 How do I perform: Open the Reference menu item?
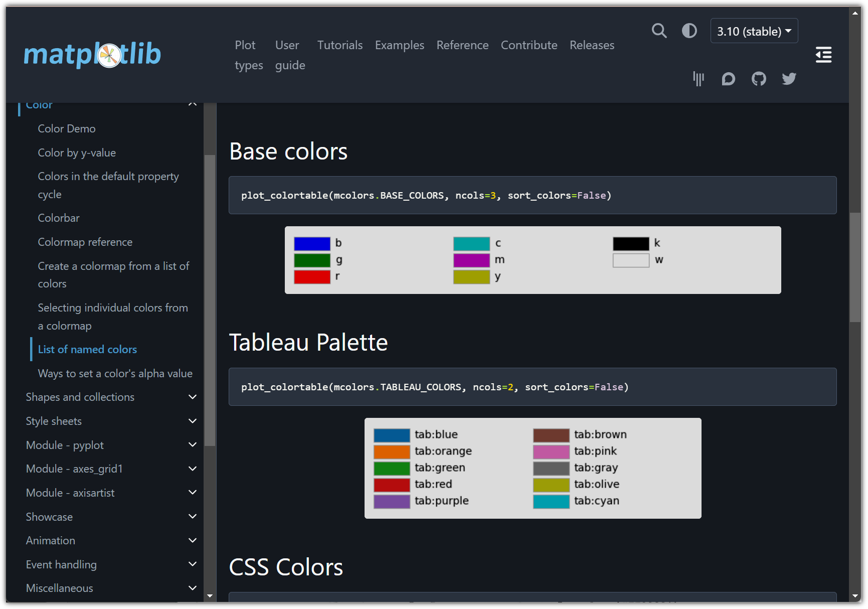coord(462,45)
